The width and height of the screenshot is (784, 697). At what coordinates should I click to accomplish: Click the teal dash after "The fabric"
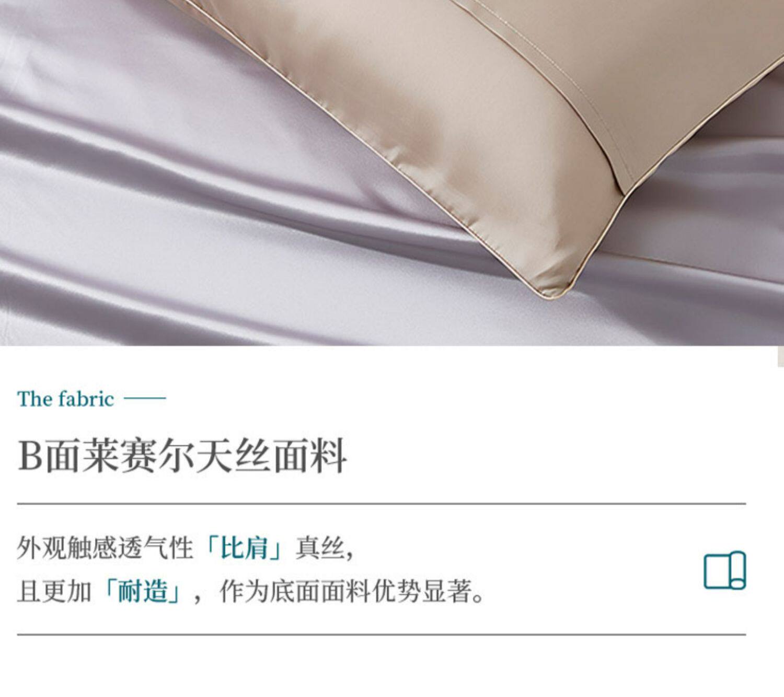click(145, 399)
